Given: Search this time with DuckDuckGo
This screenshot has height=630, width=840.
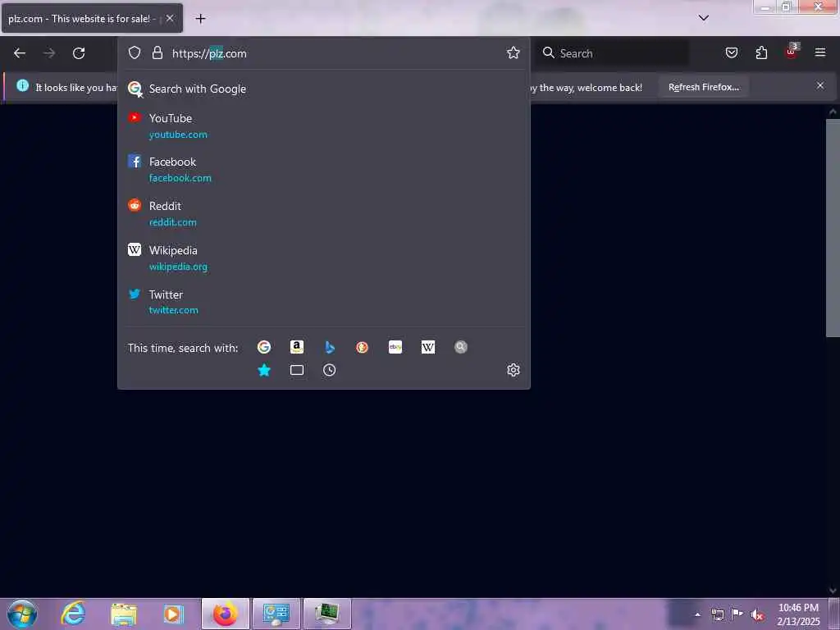Looking at the screenshot, I should 362,347.
